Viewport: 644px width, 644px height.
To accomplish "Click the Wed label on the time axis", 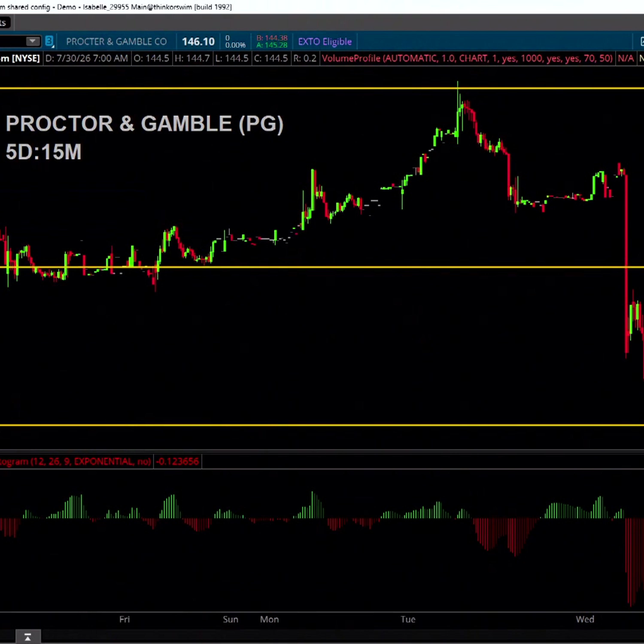I will pos(585,619).
